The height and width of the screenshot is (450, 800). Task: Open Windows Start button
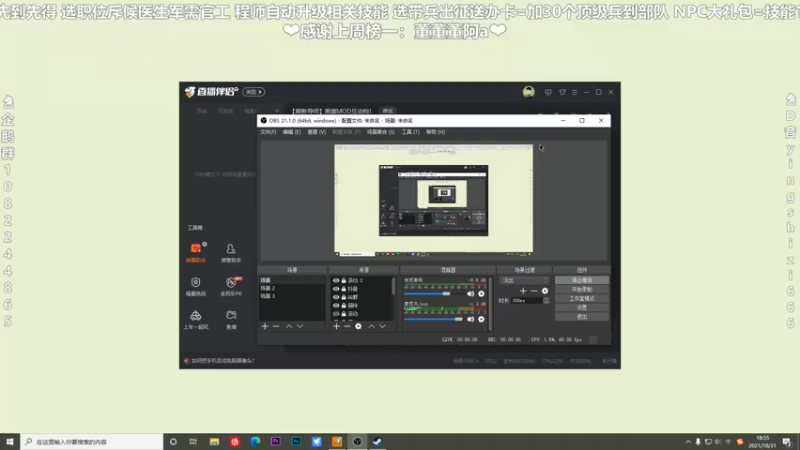[10, 442]
